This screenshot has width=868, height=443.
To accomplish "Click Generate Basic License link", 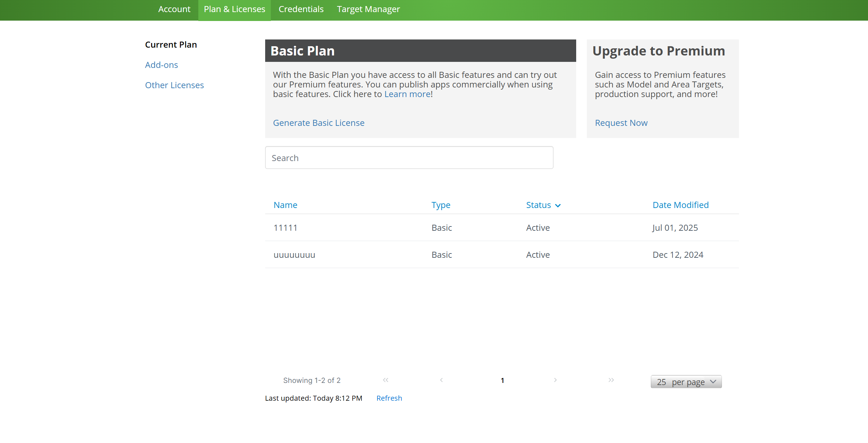I will [318, 123].
